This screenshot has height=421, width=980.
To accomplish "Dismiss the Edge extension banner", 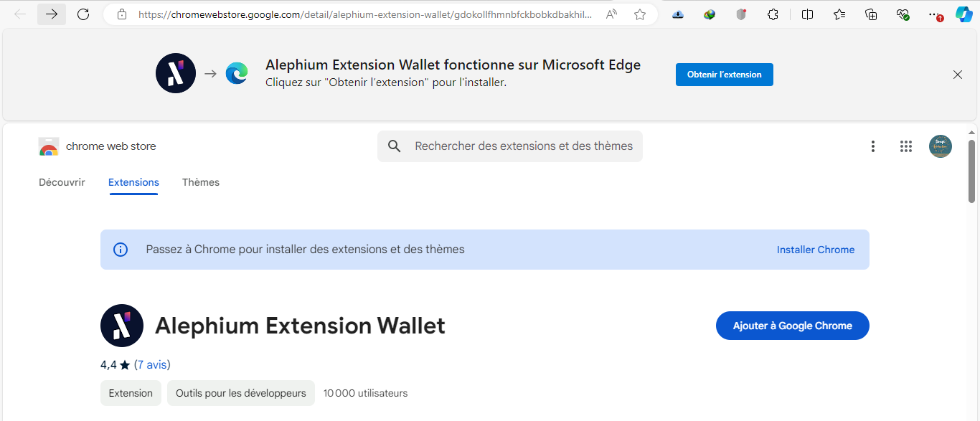I will [x=957, y=75].
